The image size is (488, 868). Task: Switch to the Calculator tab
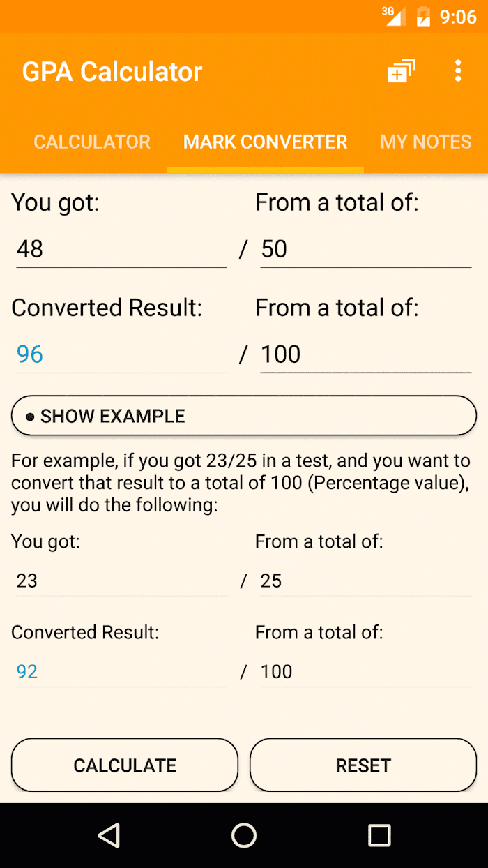tap(92, 142)
